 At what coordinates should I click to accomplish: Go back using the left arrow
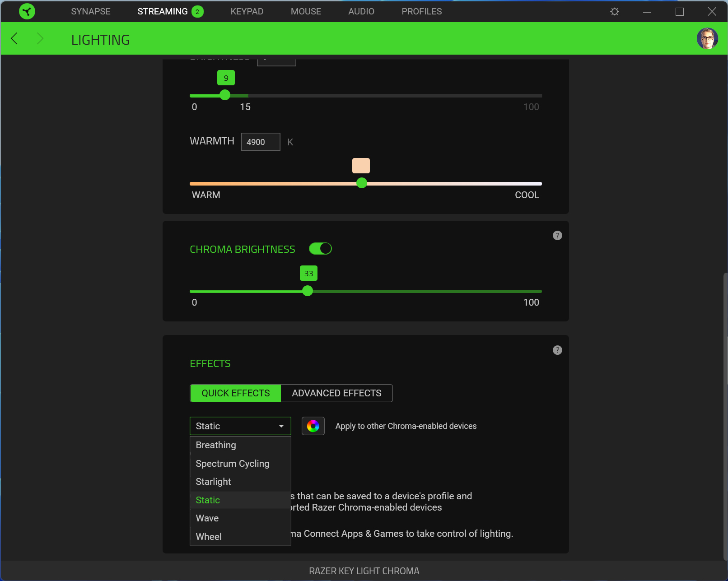click(x=14, y=39)
